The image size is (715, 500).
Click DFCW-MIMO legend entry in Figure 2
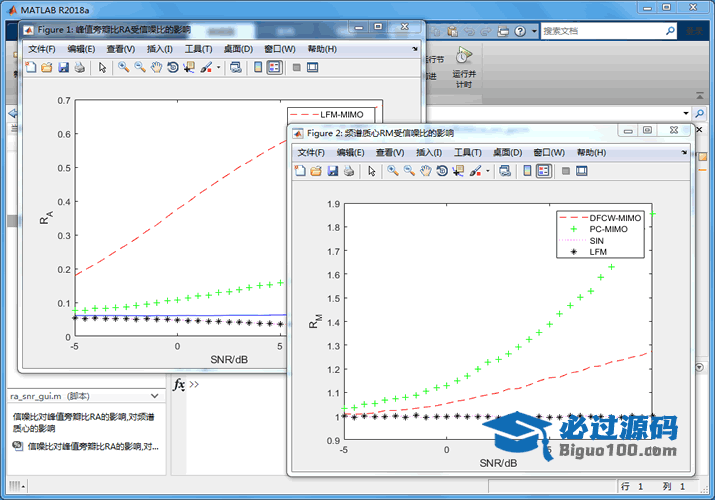(600, 218)
